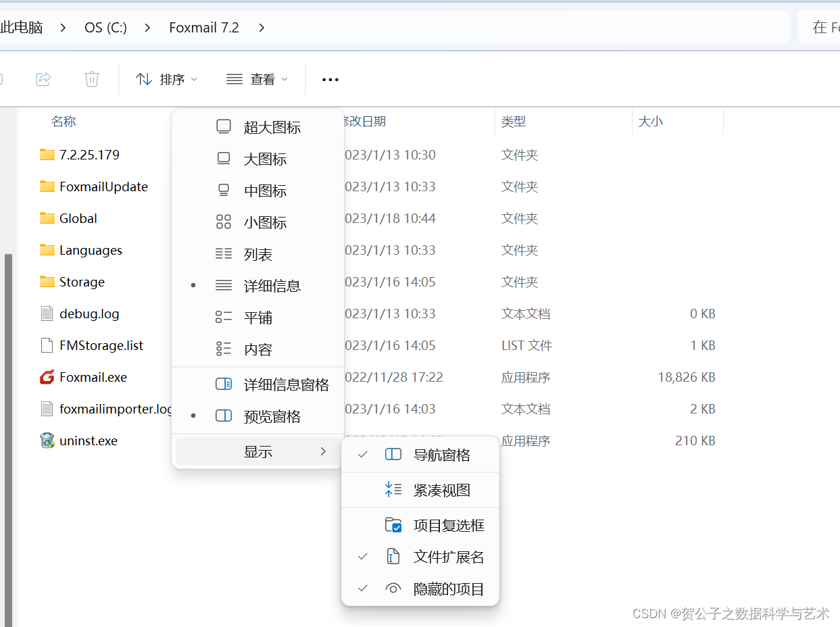This screenshot has height=627, width=840.
Task: Select the FoxmailUpdate folder name
Action: tap(103, 186)
